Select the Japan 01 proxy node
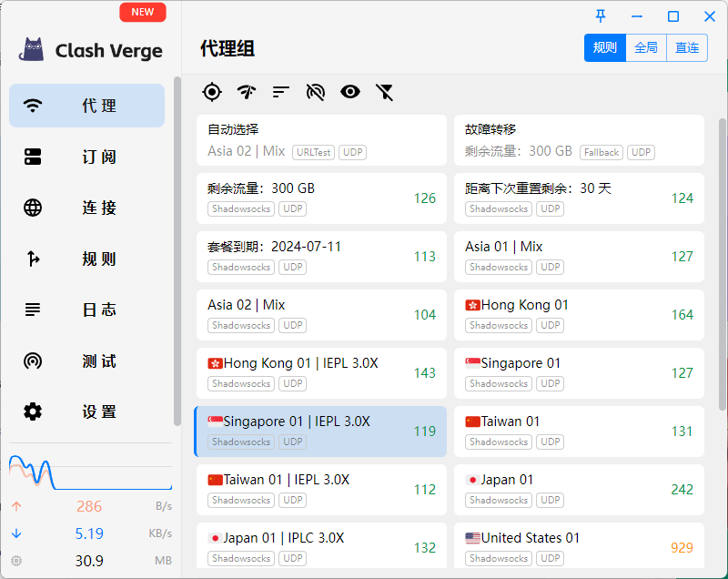The height and width of the screenshot is (579, 728). click(579, 490)
